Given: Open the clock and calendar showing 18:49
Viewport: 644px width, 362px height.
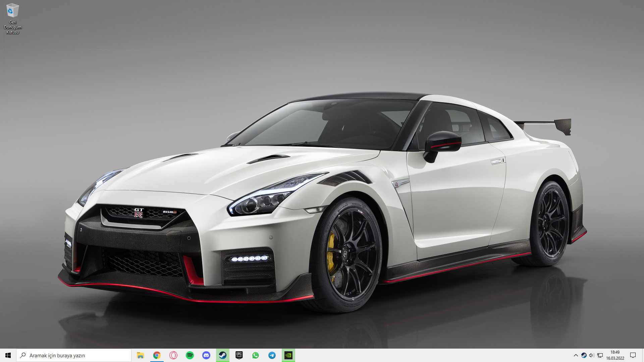Looking at the screenshot, I should point(615,355).
